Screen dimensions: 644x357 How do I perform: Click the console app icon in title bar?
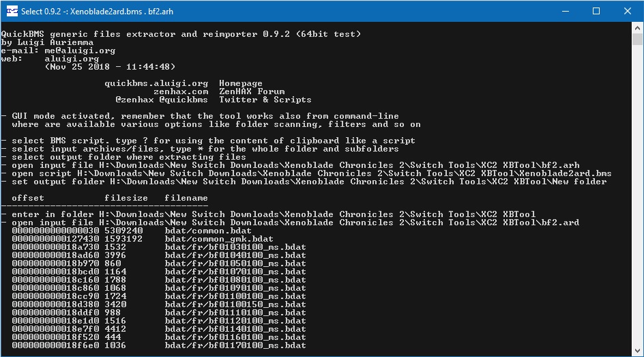[12, 11]
